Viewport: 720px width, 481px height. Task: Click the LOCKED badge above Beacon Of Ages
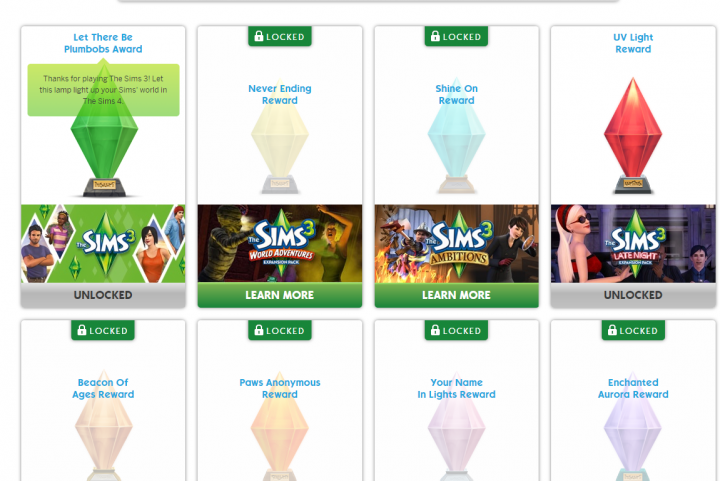[103, 330]
